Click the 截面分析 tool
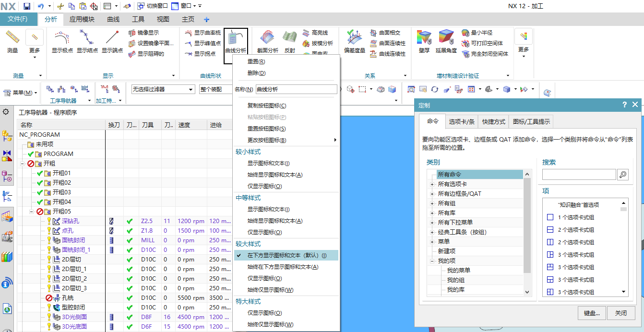644x332 pixels. coord(268,42)
